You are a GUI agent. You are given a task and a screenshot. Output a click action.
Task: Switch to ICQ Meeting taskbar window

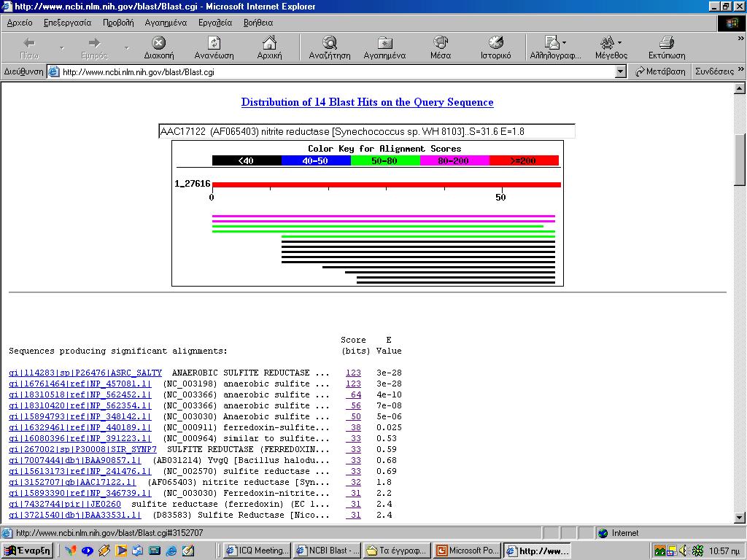coord(258,551)
